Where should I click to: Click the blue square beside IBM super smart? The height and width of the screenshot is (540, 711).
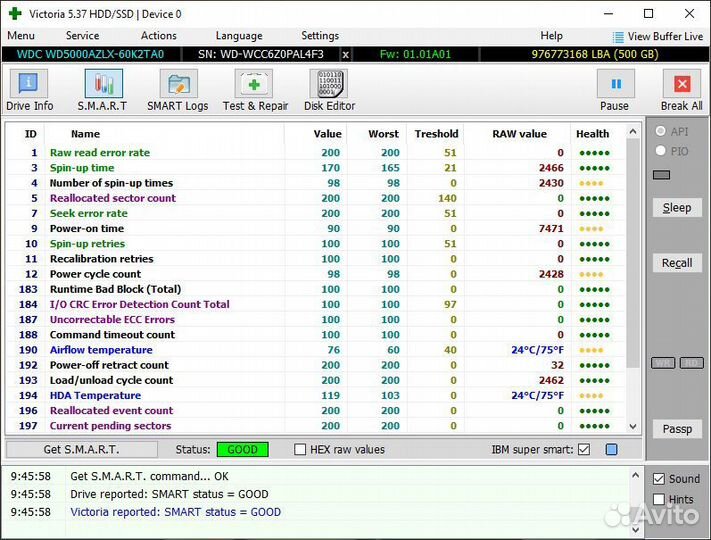(x=611, y=449)
